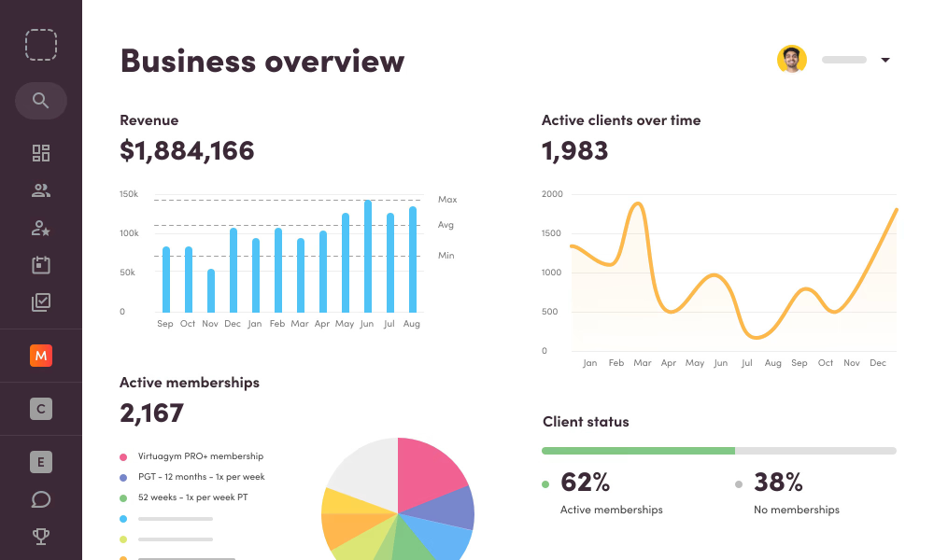Image resolution: width=934 pixels, height=560 pixels.
Task: Open the account dropdown arrow top right
Action: tap(884, 59)
